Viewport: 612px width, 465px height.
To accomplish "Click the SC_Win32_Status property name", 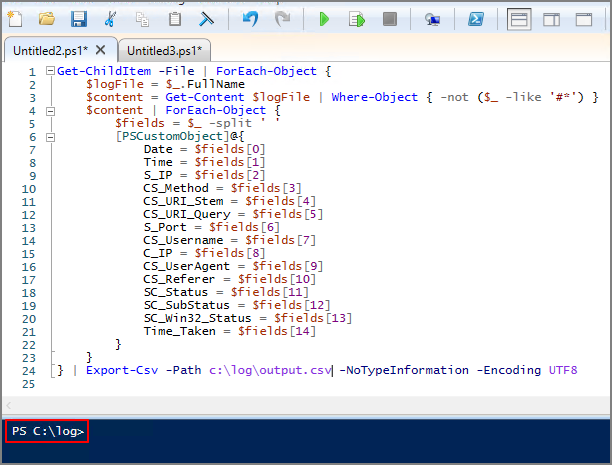I will (197, 318).
